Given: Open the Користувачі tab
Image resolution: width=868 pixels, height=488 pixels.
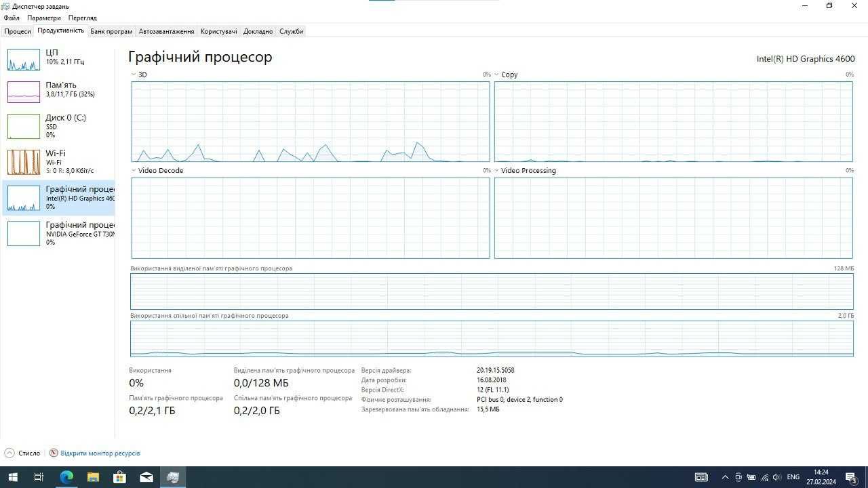Looking at the screenshot, I should click(x=219, y=31).
